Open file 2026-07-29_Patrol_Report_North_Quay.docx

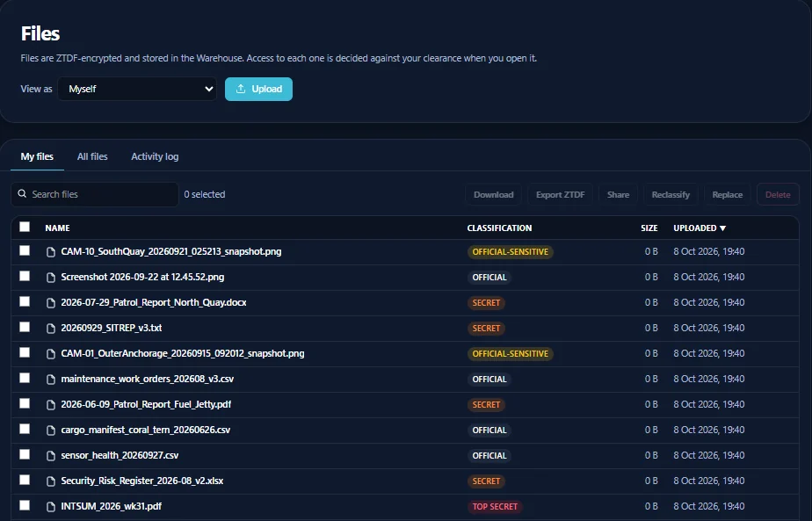[154, 302]
